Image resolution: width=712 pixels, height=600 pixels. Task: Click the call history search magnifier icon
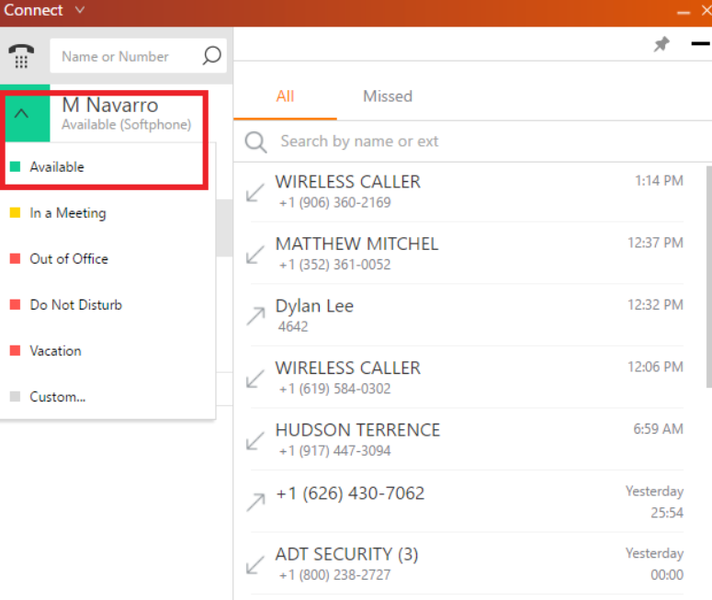(x=256, y=142)
